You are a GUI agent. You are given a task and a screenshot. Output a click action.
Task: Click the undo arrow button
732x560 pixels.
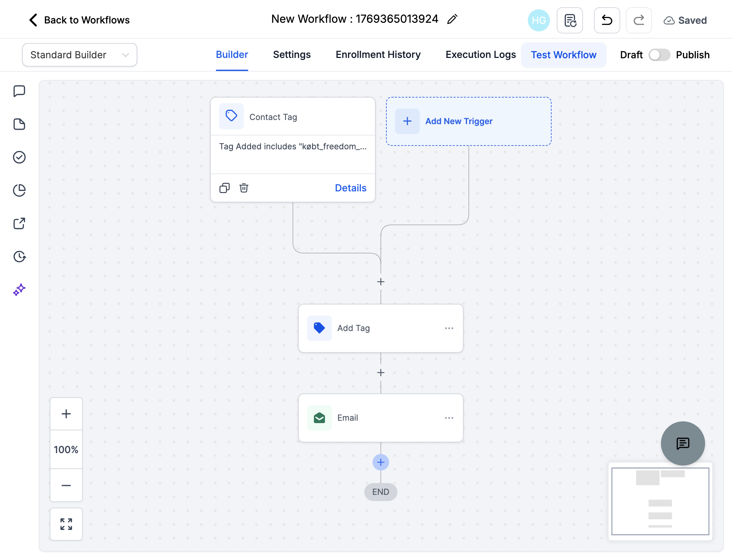(607, 20)
